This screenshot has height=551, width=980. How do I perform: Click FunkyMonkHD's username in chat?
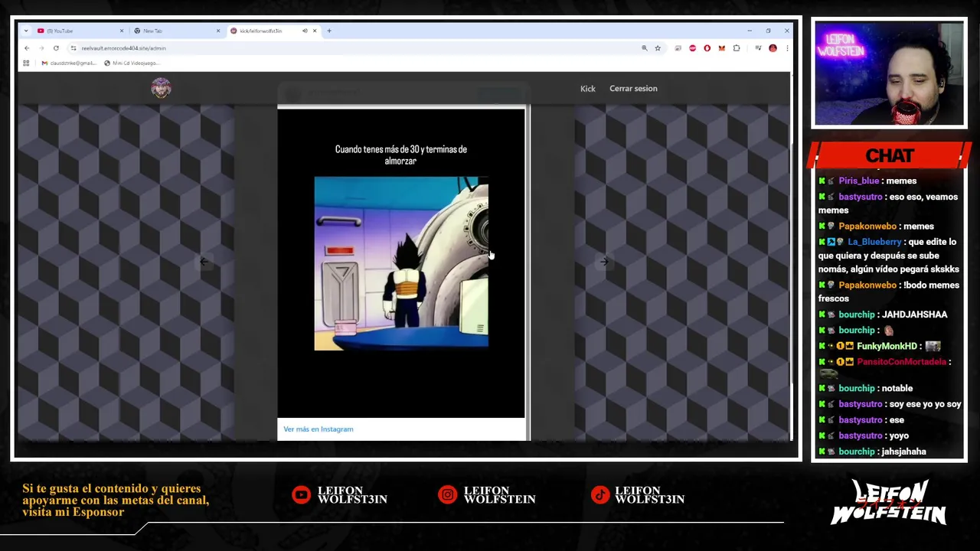(x=887, y=346)
